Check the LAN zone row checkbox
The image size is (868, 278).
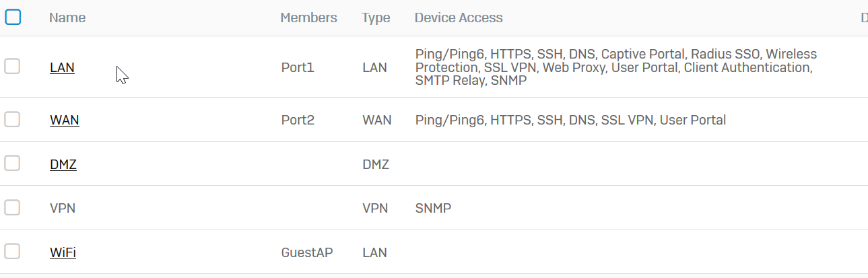pyautogui.click(x=12, y=67)
